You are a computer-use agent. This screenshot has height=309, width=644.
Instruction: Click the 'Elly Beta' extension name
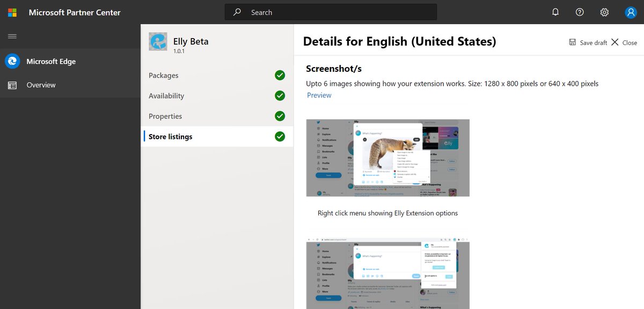(191, 41)
